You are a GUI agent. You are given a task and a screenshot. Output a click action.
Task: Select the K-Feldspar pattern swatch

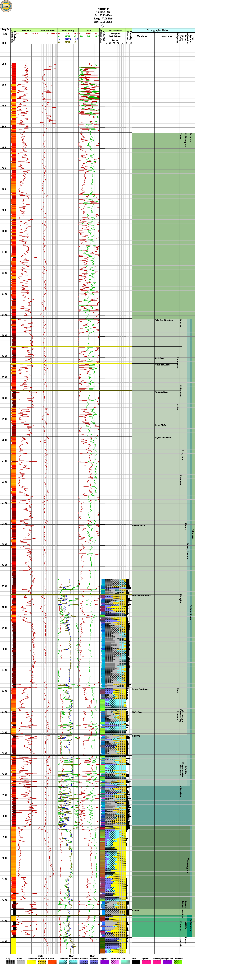click(157, 962)
